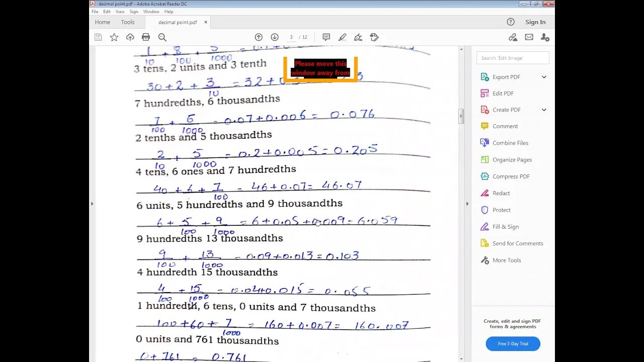644x362 pixels.
Task: Click the 'Create, edit and sign PDF' promo text
Action: click(512, 324)
